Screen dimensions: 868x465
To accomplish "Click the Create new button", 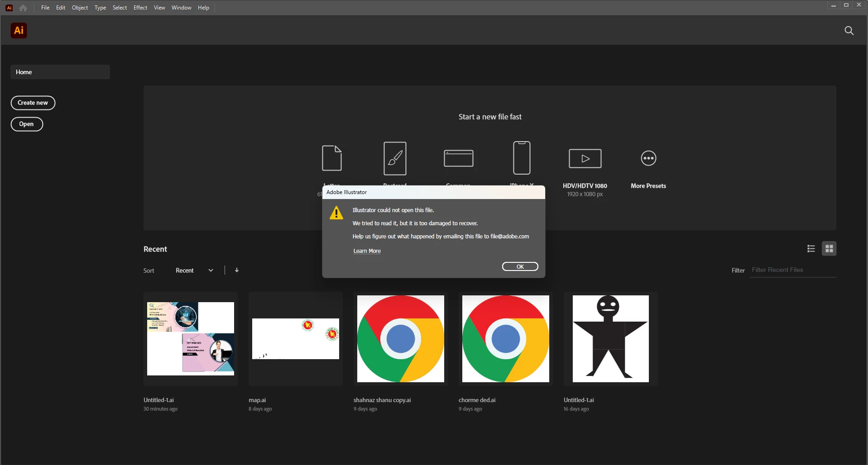I will [x=33, y=103].
